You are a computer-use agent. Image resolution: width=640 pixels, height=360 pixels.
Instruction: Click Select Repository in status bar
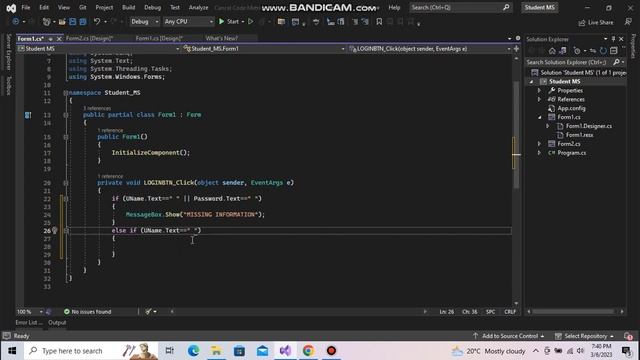(x=584, y=336)
